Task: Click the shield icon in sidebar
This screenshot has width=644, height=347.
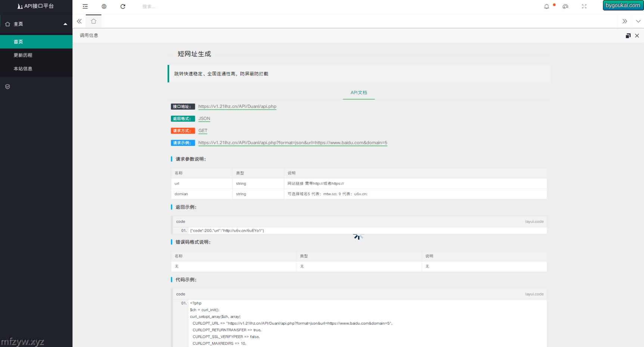Action: point(7,87)
